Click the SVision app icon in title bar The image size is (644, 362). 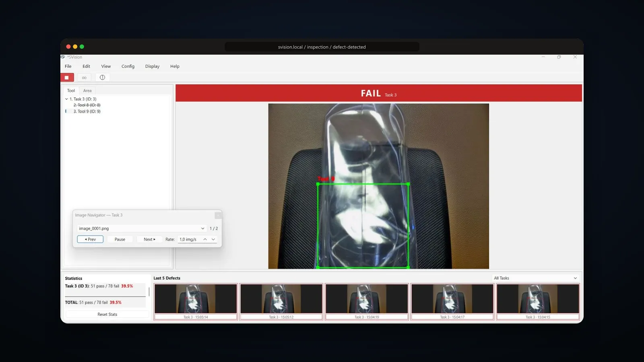(x=63, y=57)
